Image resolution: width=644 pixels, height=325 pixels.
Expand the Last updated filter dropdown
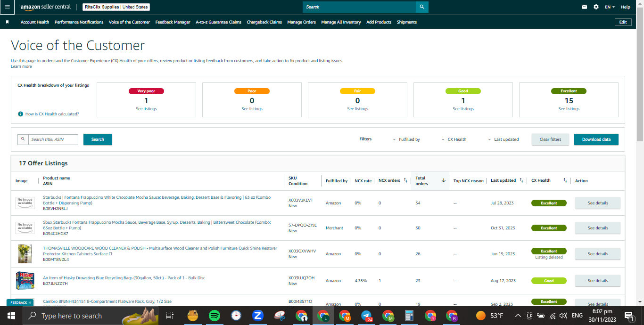[x=503, y=139]
